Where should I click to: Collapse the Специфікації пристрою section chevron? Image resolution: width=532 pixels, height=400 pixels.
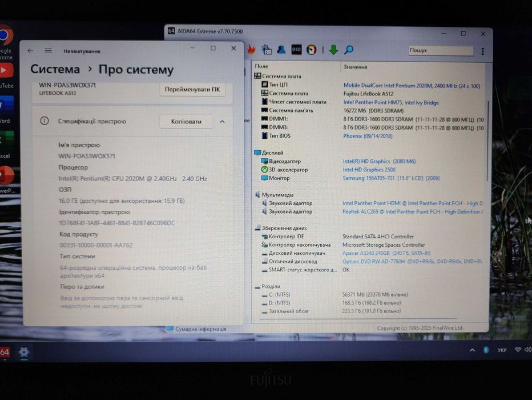click(x=222, y=122)
